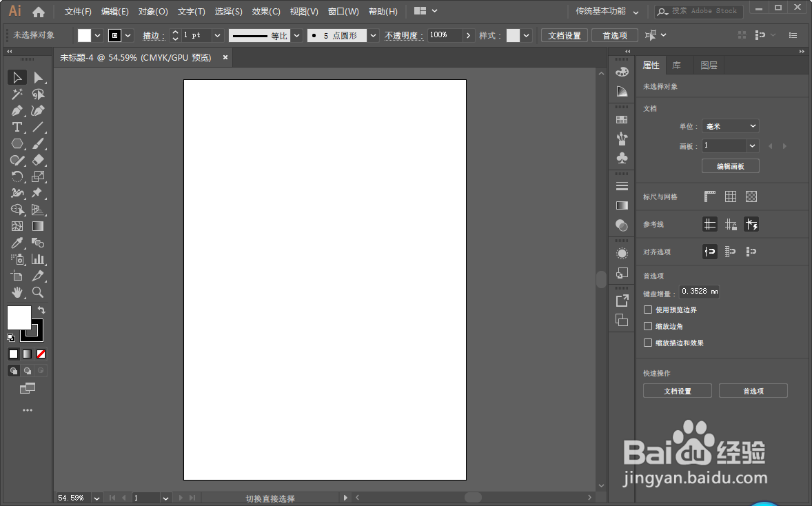812x506 pixels.
Task: Switch to the 图层 tab
Action: point(709,65)
